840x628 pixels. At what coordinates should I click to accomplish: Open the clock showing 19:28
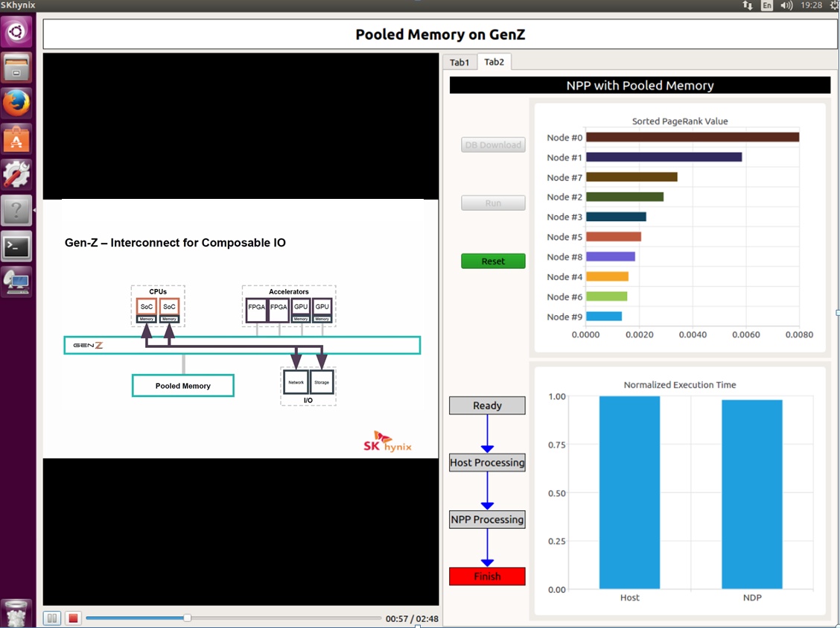(x=812, y=5)
